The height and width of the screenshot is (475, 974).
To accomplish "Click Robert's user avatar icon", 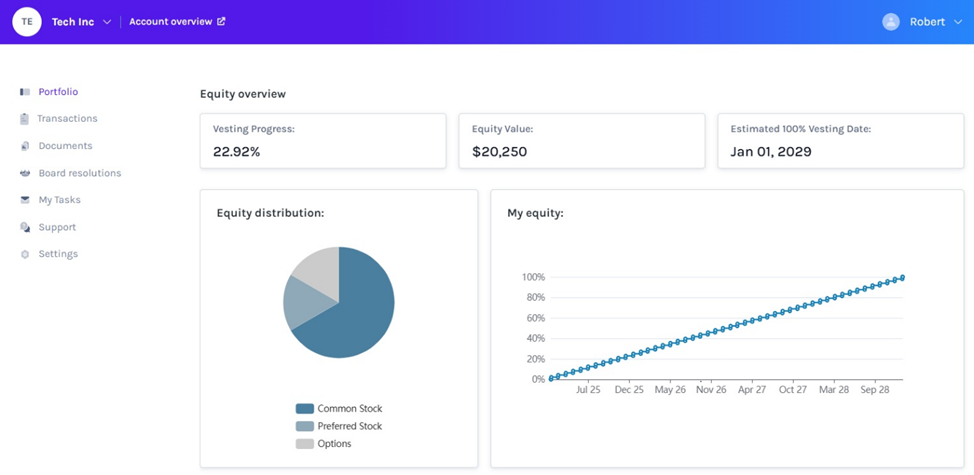I will pos(891,22).
